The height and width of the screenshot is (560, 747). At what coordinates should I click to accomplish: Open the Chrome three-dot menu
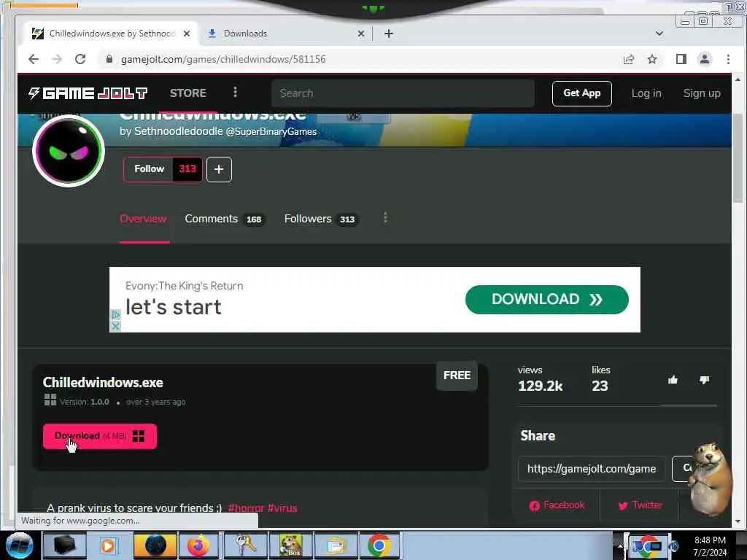point(728,59)
